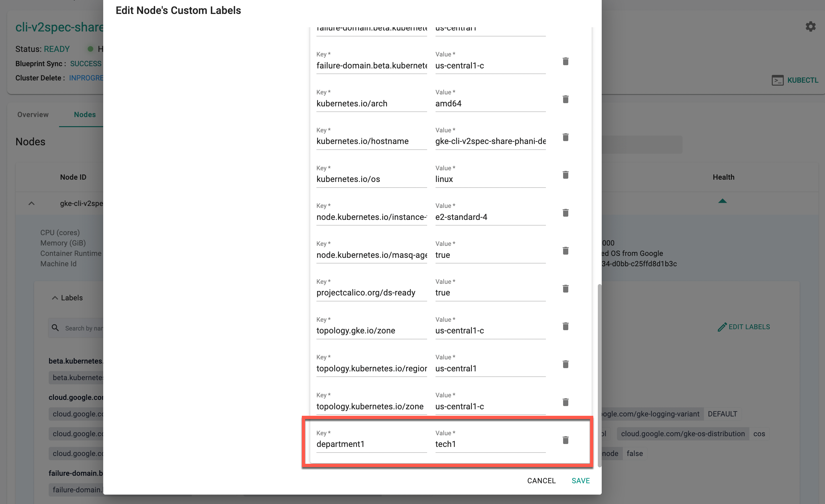This screenshot has height=504, width=825.
Task: Open cluster settings gear icon
Action: 810,27
